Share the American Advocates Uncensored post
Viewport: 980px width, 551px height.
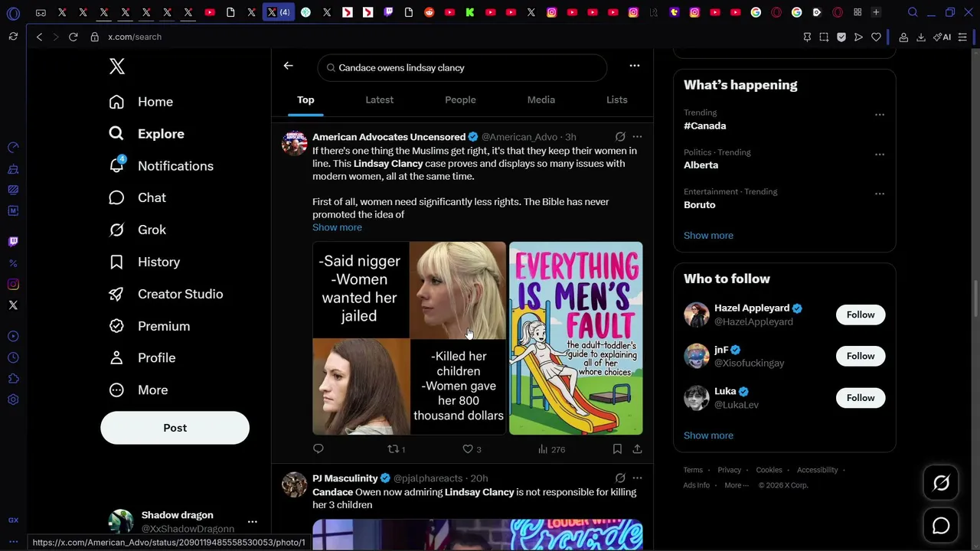[x=637, y=449]
